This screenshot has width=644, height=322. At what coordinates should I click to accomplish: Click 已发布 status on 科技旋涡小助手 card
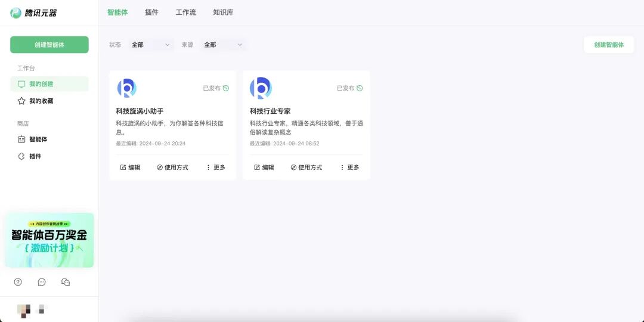tap(212, 88)
